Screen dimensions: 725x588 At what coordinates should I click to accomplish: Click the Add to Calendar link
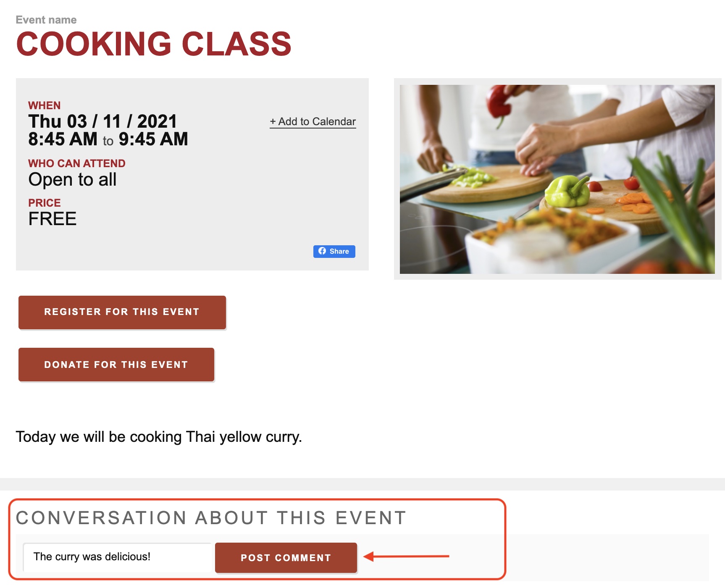313,121
